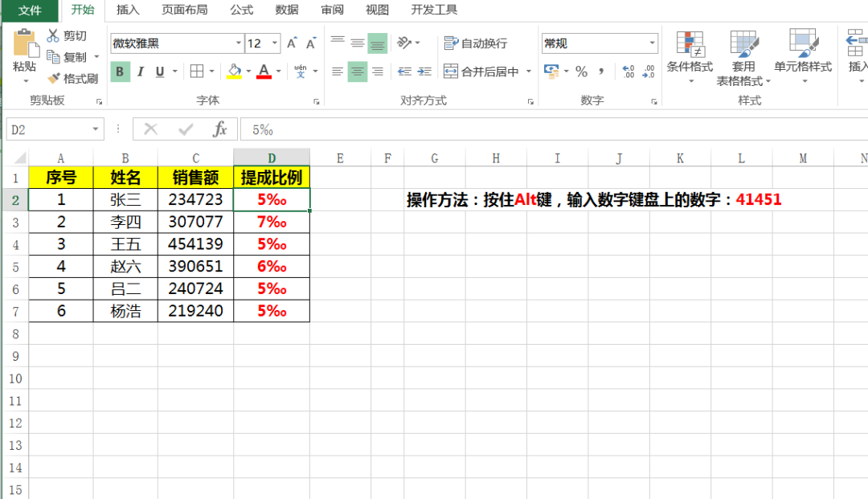Click accounting number format icon
The height and width of the screenshot is (499, 868).
[551, 71]
